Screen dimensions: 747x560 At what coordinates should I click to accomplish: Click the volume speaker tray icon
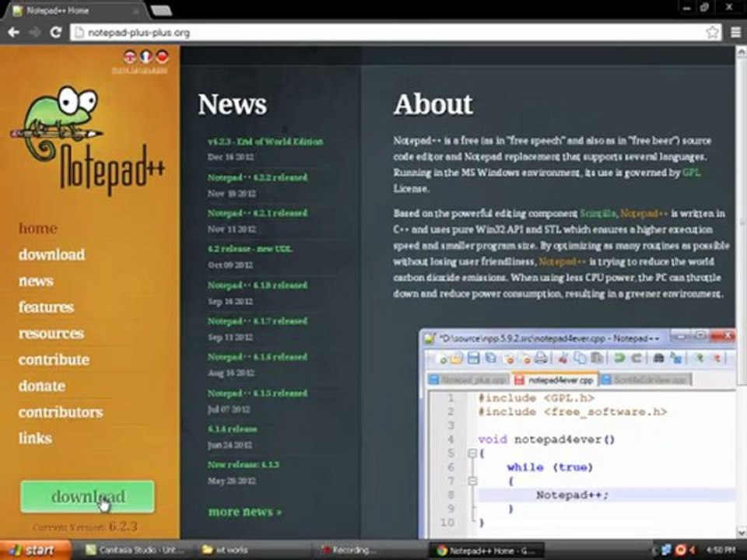tap(692, 551)
